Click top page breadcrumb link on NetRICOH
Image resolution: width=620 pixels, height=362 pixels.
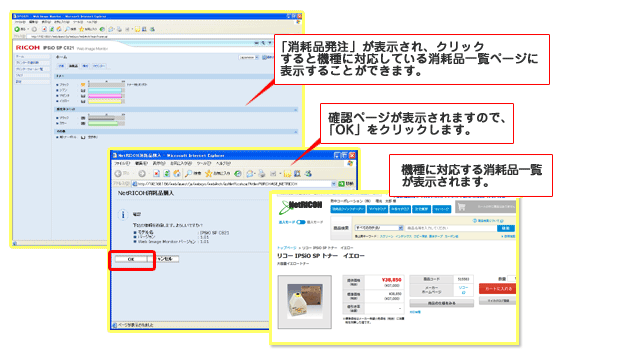coord(287,248)
